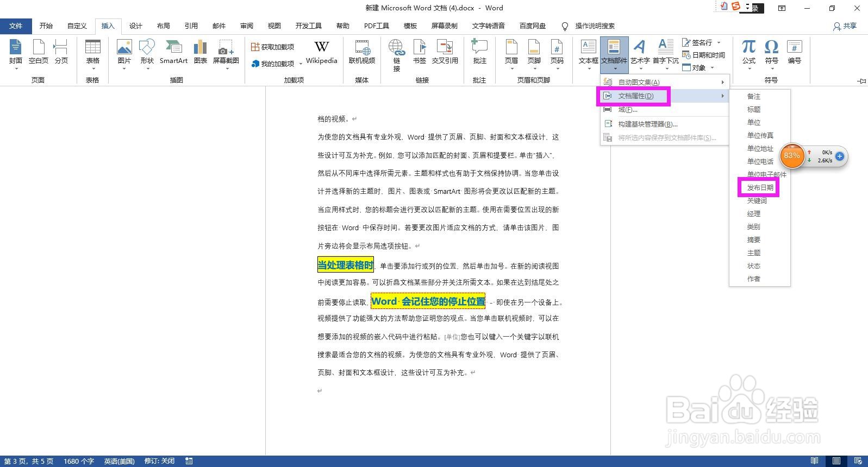Click the page count in status bar
868x467 pixels.
pos(29,461)
